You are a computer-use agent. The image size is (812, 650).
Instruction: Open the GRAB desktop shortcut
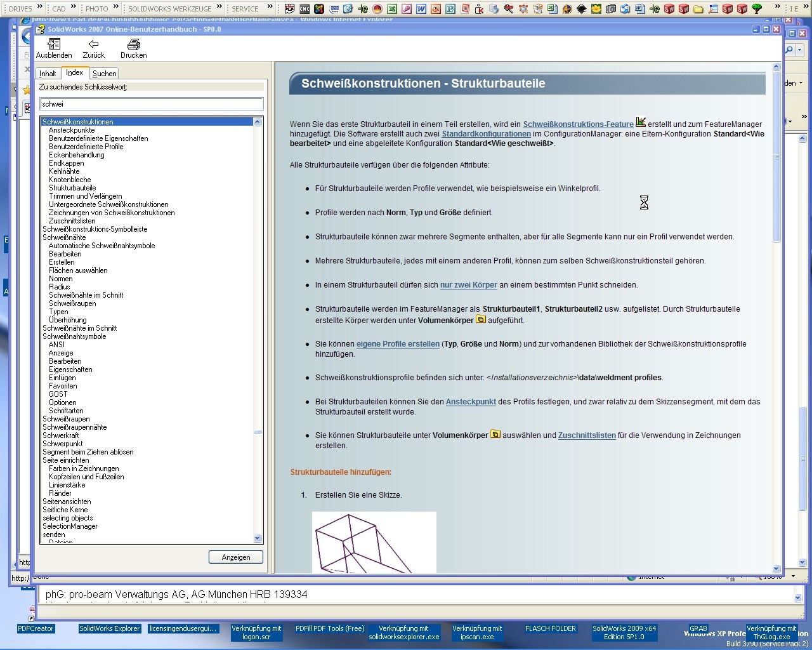698,628
